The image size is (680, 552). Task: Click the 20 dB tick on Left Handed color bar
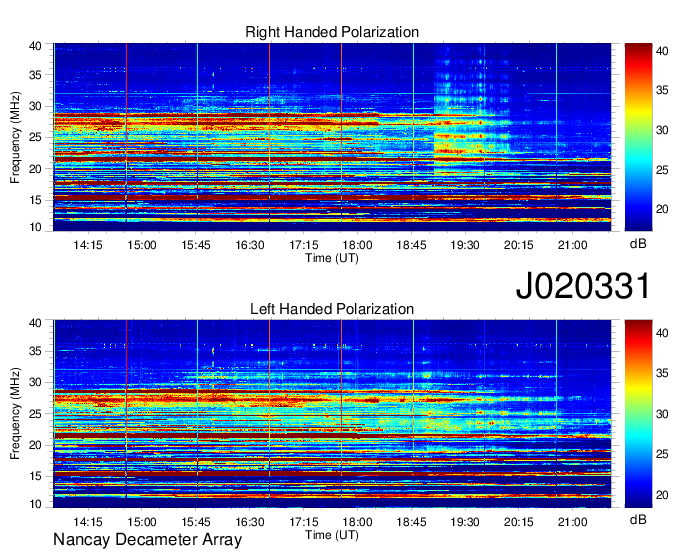point(662,495)
